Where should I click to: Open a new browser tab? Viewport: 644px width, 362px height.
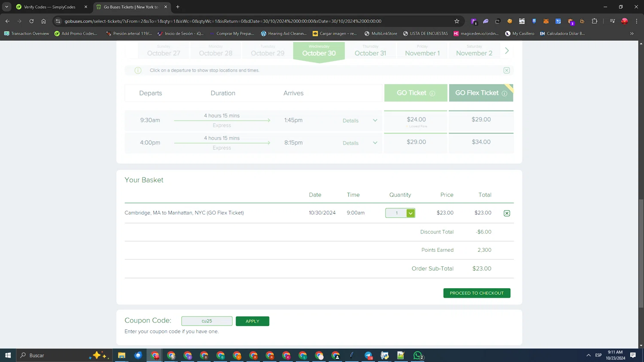(178, 7)
